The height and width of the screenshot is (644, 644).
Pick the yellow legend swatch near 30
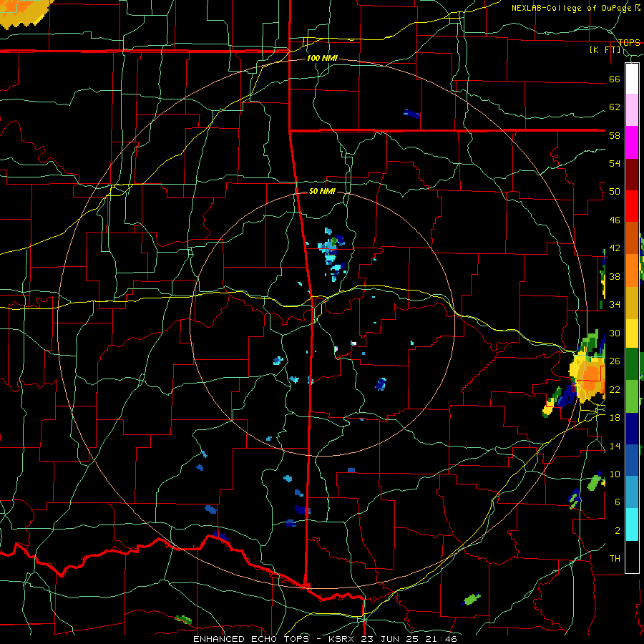pos(632,333)
